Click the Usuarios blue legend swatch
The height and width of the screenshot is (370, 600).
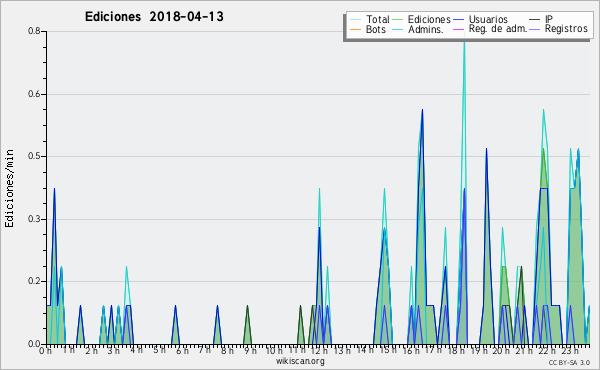coord(458,19)
